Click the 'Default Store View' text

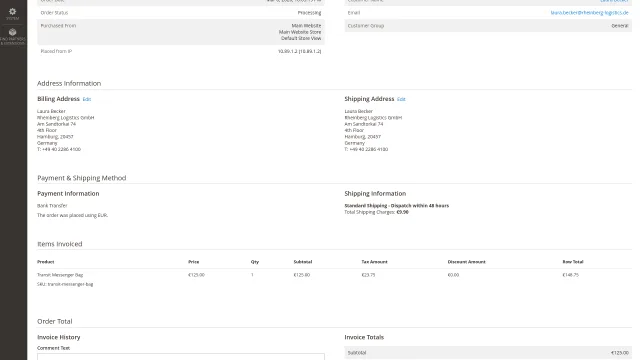tap(301, 38)
